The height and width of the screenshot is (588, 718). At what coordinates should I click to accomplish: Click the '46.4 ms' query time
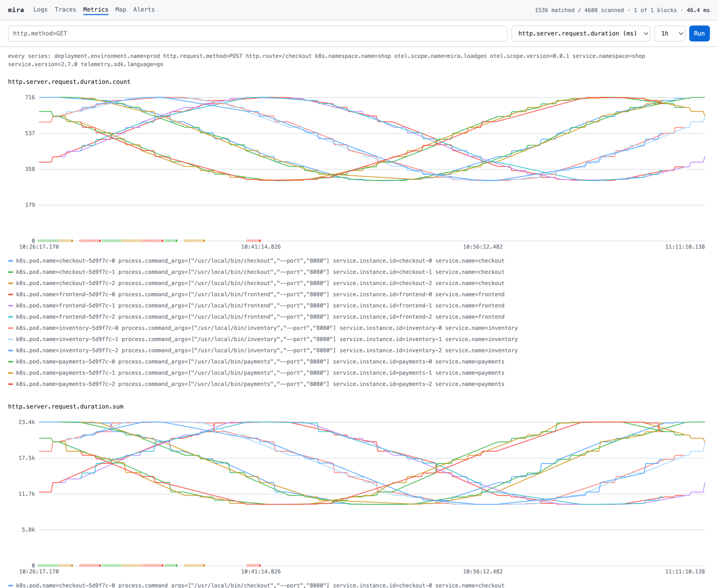pos(698,10)
